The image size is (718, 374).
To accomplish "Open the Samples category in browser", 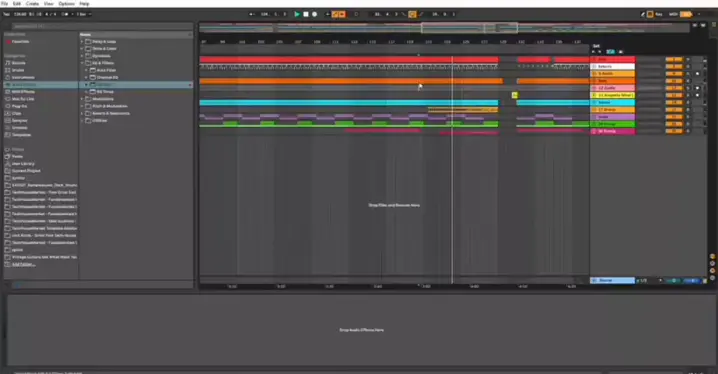I will click(x=20, y=120).
